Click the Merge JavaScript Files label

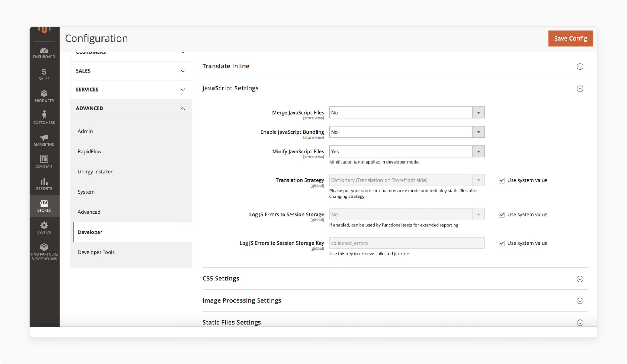(298, 112)
